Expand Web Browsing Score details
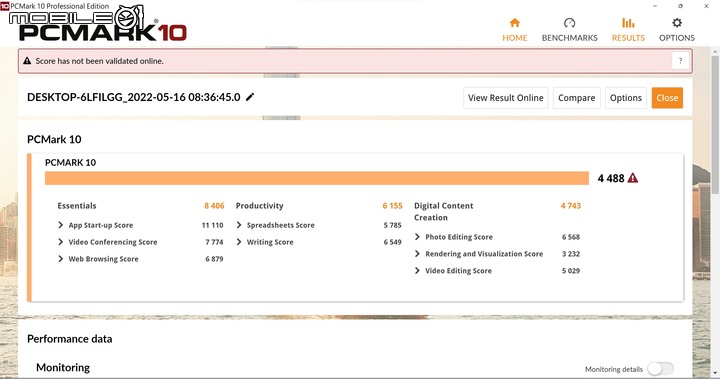Viewport: 720px width, 379px height. (x=61, y=259)
